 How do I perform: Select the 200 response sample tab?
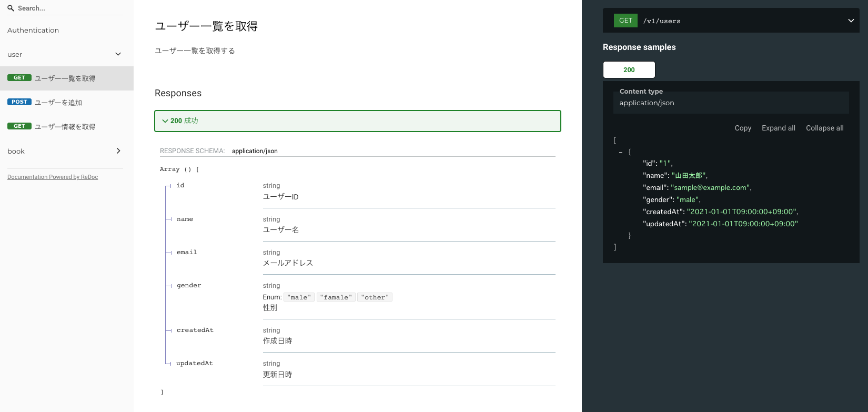coord(629,69)
